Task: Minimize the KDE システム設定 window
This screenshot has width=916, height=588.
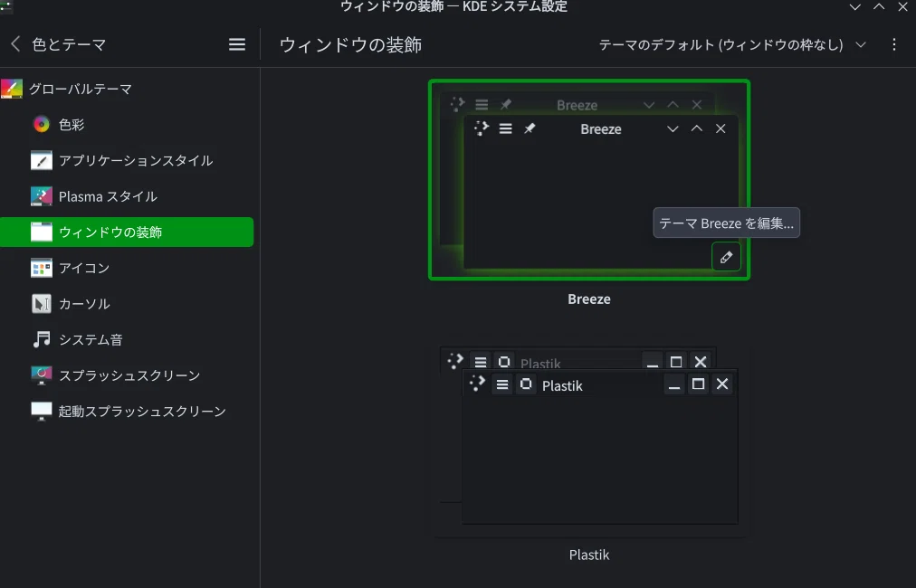Action: tap(854, 7)
